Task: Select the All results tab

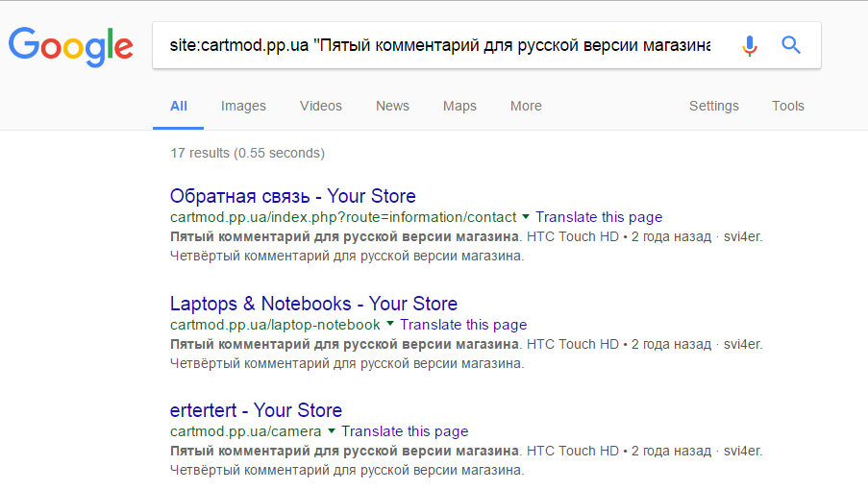Action: [x=178, y=106]
